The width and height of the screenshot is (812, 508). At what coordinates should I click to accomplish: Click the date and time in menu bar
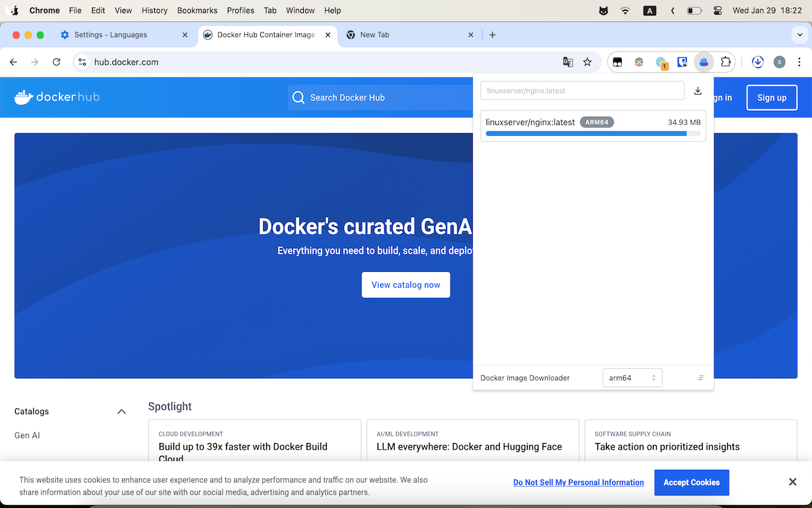pos(767,10)
